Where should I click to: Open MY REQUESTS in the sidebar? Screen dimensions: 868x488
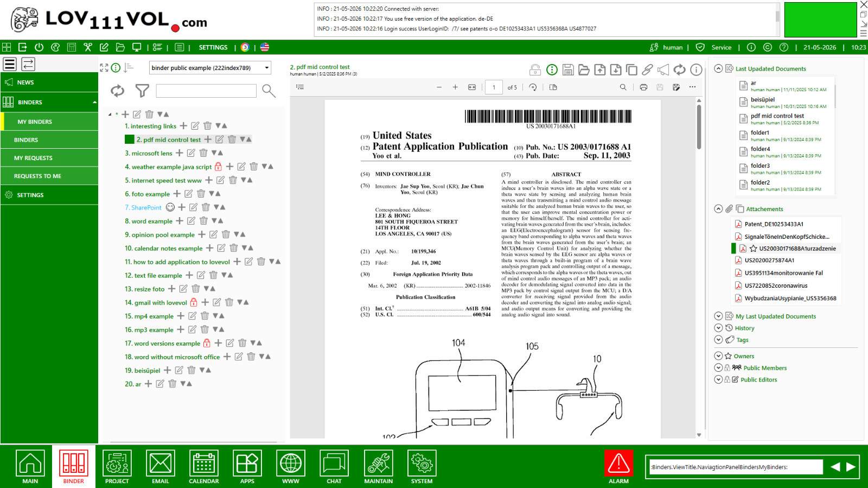[49, 158]
